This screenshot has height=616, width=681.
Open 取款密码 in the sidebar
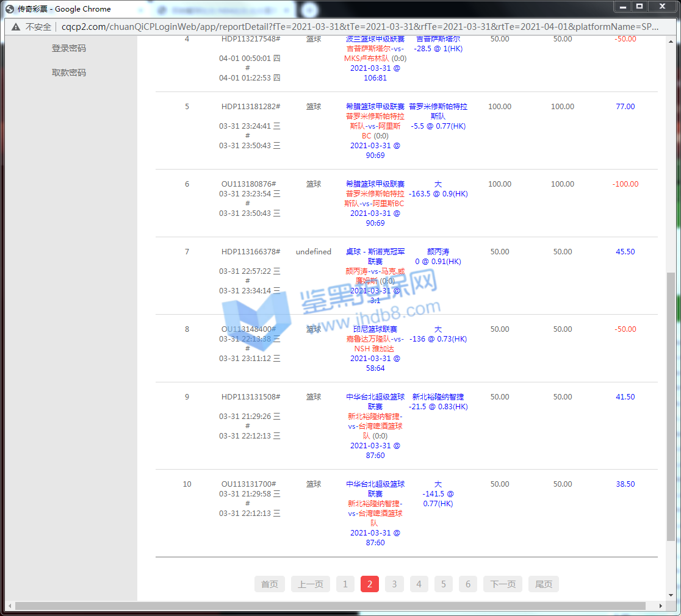coord(69,73)
